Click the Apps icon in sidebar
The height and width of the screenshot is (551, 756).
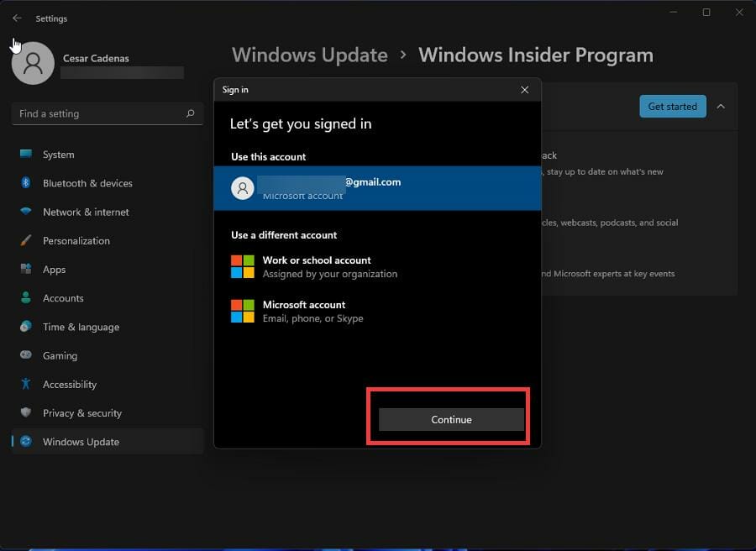click(x=25, y=269)
